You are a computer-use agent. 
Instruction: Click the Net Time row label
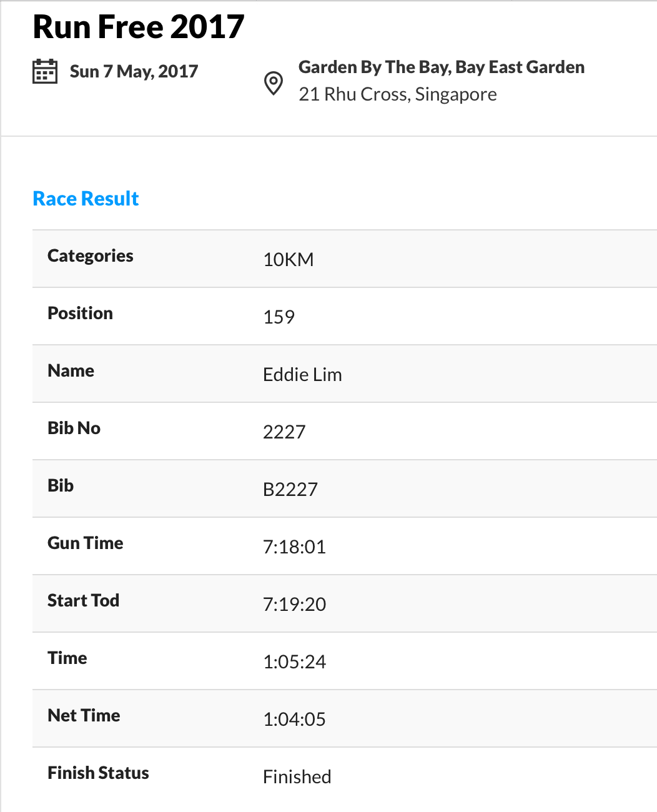click(84, 715)
